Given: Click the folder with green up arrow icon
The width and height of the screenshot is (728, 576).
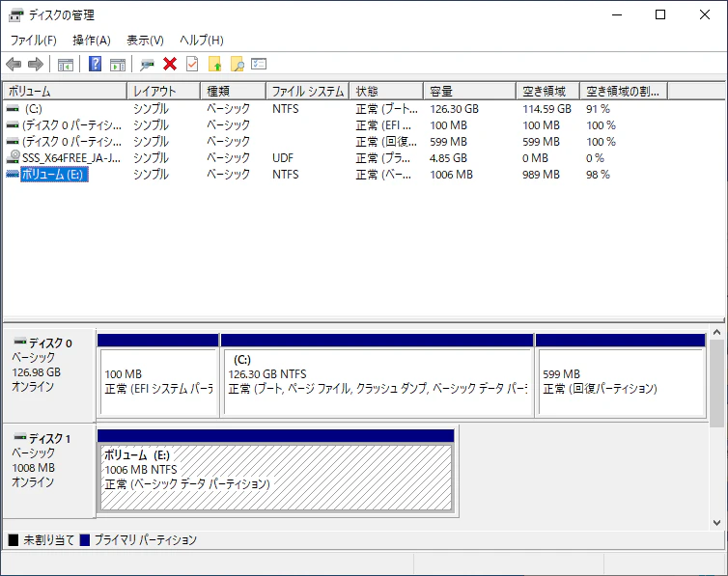Looking at the screenshot, I should pos(214,64).
